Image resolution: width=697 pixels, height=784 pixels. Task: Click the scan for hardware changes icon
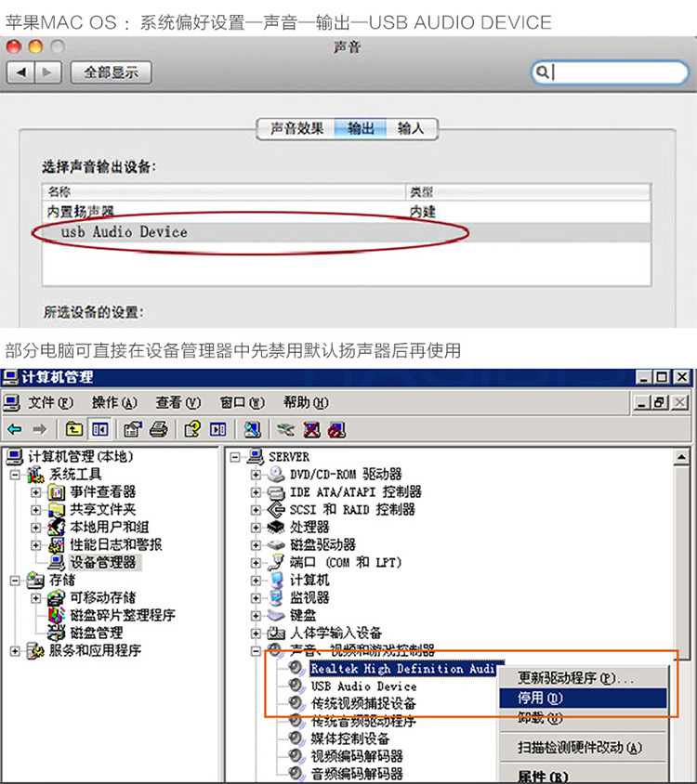[x=252, y=429]
